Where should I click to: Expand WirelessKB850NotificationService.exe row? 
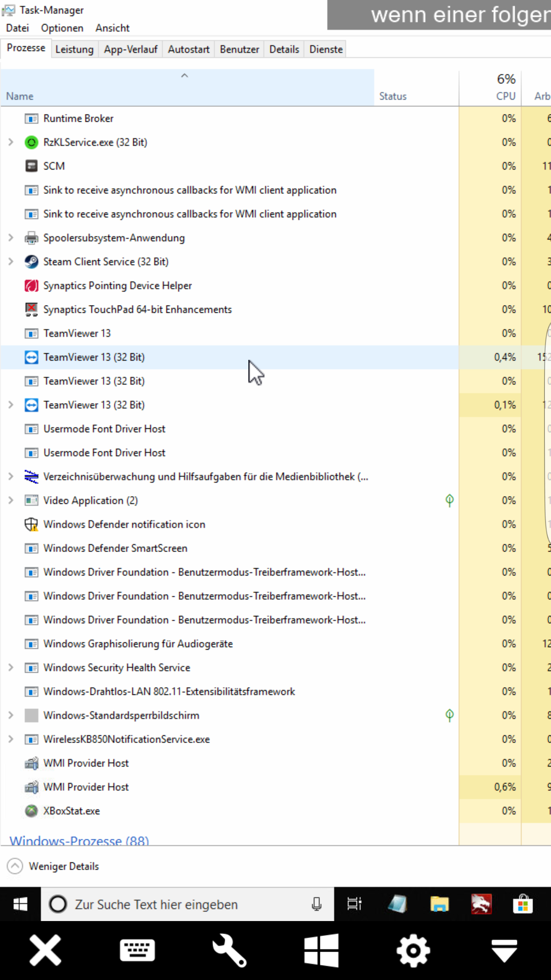(11, 739)
